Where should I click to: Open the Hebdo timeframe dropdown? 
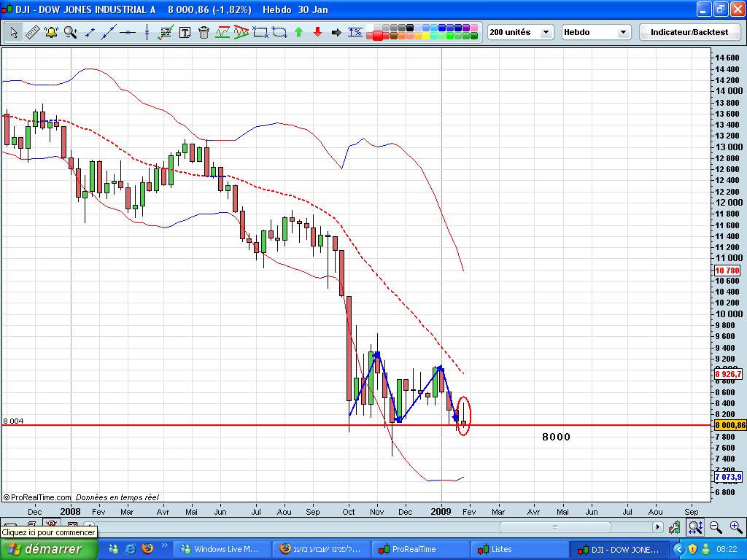596,32
